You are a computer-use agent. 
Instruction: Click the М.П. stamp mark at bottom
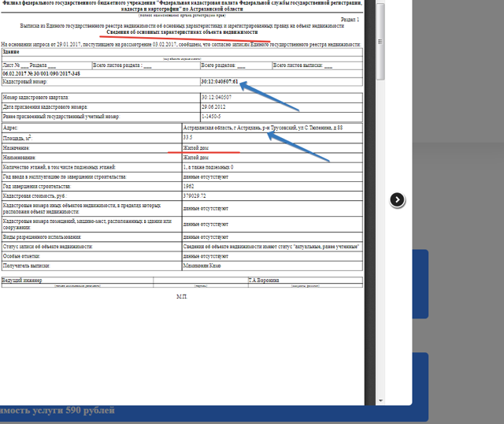pyautogui.click(x=182, y=296)
